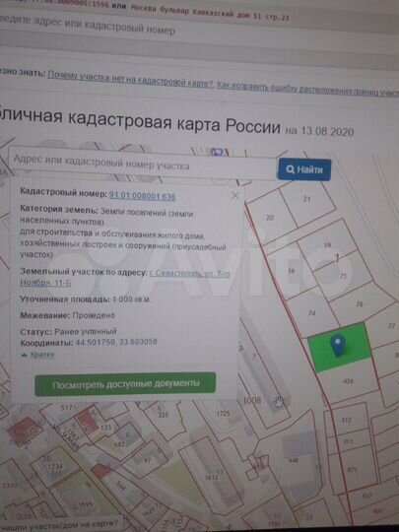Open Почему участка нет на кадастровой карте link
Image resolution: width=399 pixels, height=532 pixels.
pyautogui.click(x=131, y=79)
